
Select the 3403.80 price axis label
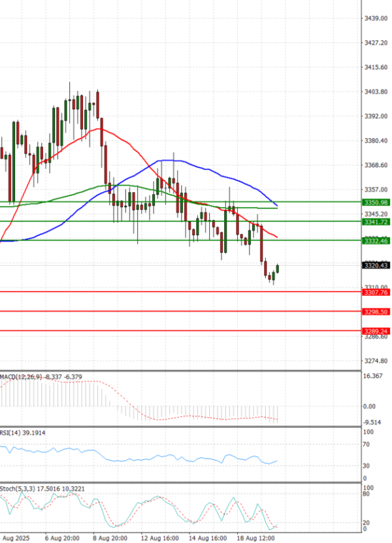[x=376, y=92]
